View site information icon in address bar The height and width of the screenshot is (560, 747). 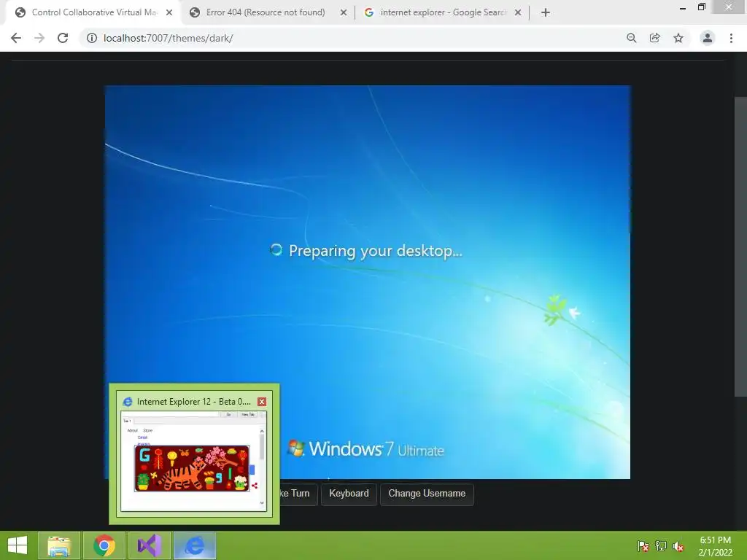tap(91, 38)
